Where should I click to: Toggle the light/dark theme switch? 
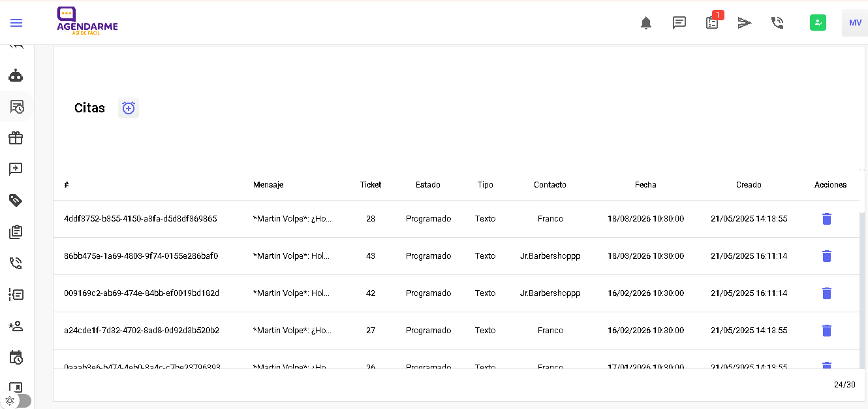(16, 401)
